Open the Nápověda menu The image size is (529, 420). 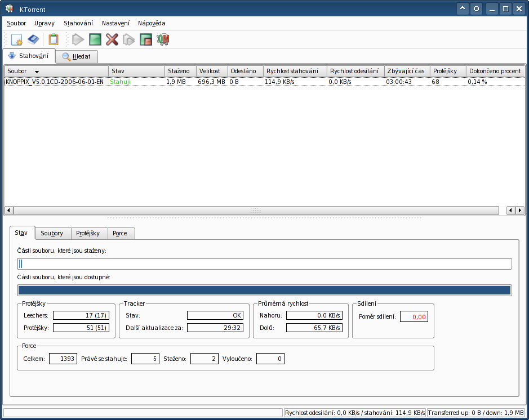(x=152, y=23)
